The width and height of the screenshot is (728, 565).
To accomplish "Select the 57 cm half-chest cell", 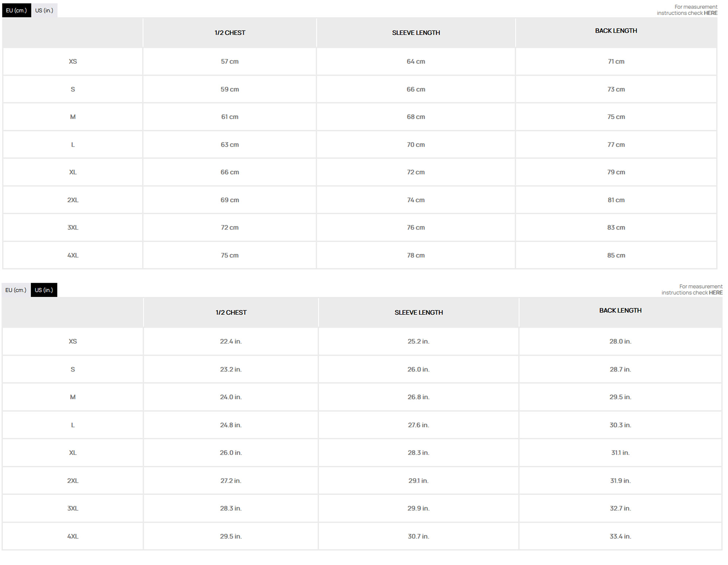I will click(x=230, y=62).
